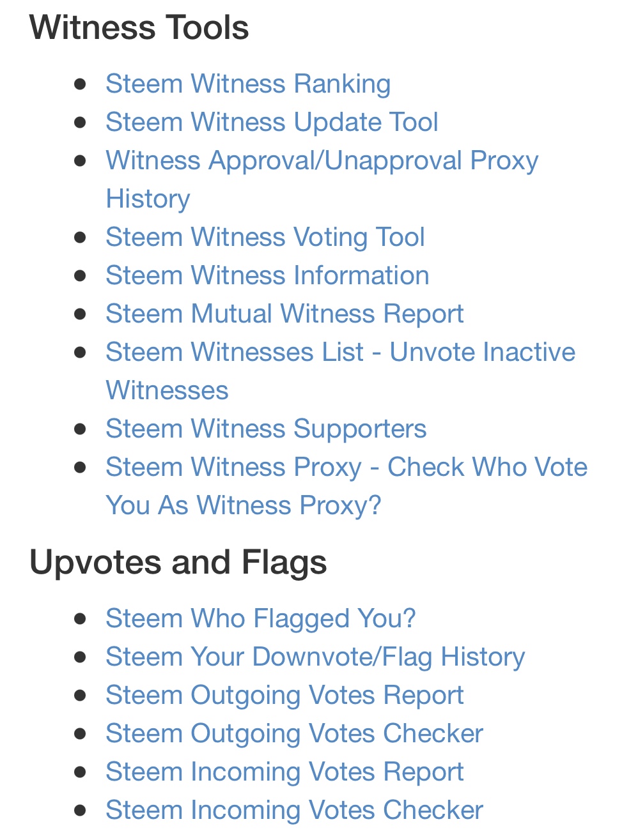Launch Steem Incoming Votes Checker
638x840 pixels.
[x=294, y=810]
